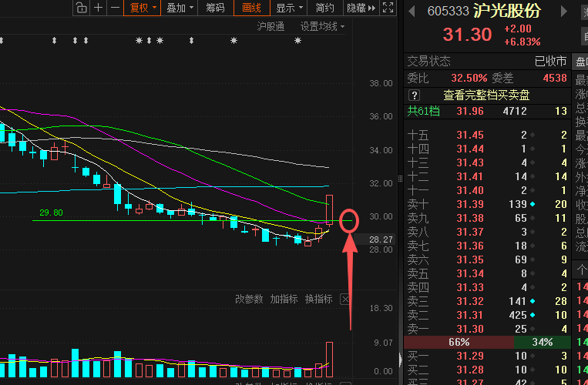Screen dimensions: 588x385
Task: Click the last red candlestick
Action: [x=329, y=209]
